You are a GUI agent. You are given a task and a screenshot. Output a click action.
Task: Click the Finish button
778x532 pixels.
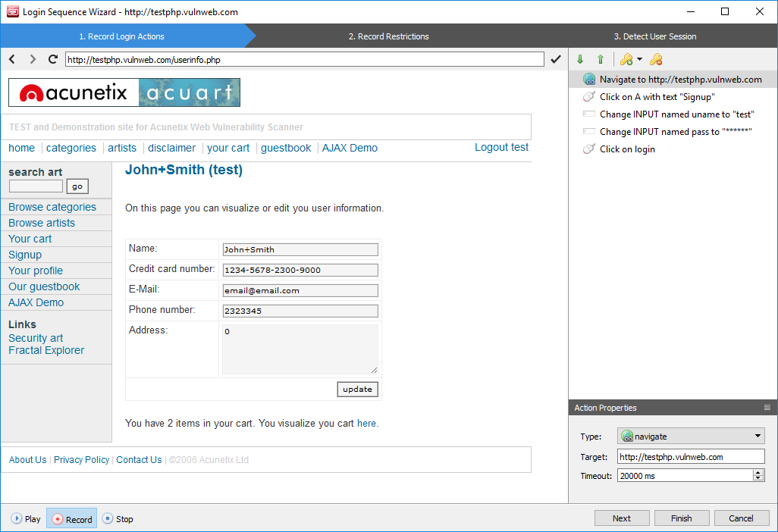click(681, 518)
